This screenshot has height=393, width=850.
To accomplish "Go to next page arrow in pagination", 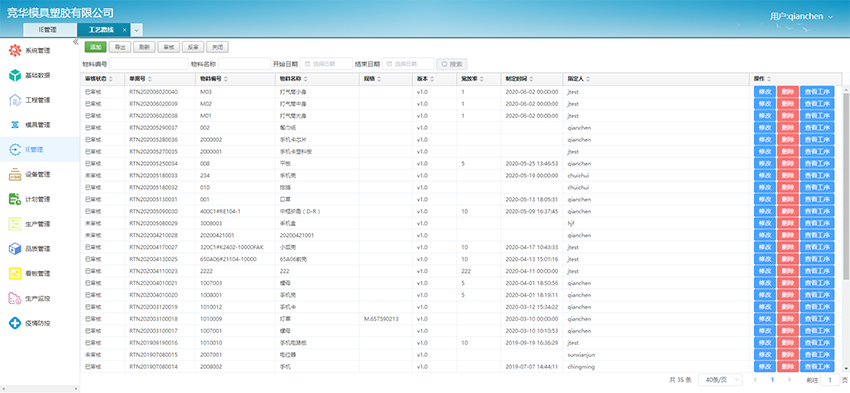I will (x=789, y=380).
